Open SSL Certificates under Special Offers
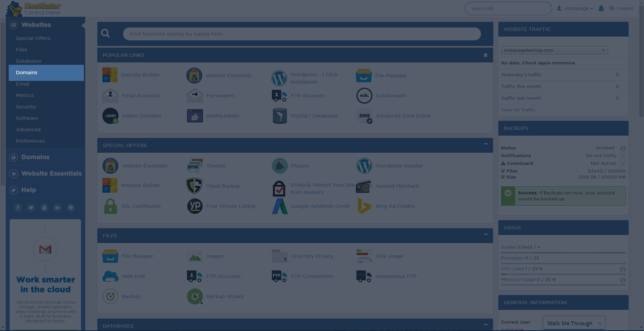This screenshot has width=644, height=331. pyautogui.click(x=141, y=206)
